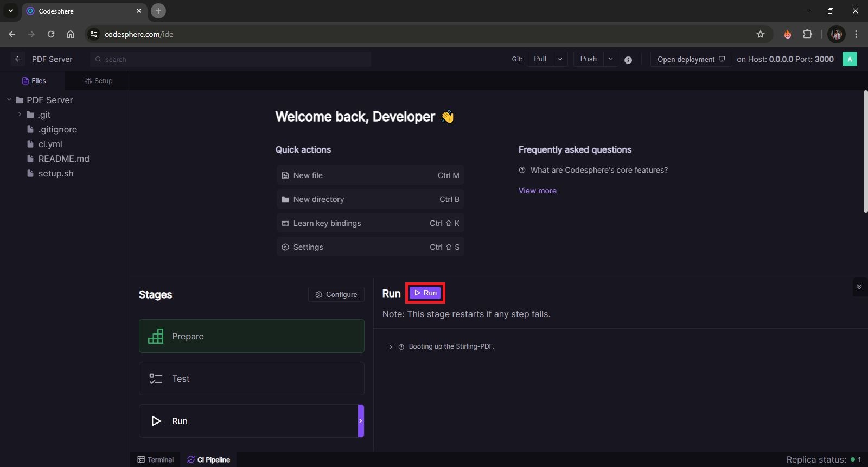The height and width of the screenshot is (467, 868).
Task: Open the tab search dropdown arrow
Action: [10, 11]
